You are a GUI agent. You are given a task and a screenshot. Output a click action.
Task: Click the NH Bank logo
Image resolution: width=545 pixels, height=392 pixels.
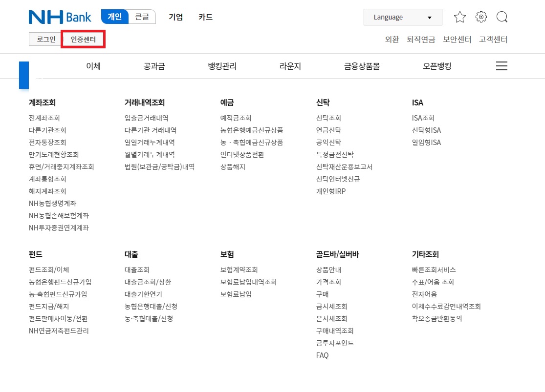pyautogui.click(x=60, y=17)
